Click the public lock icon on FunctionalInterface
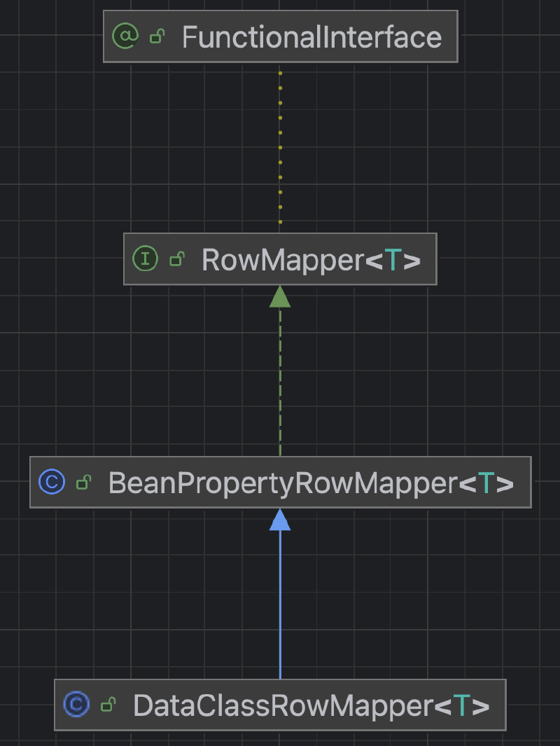 (x=157, y=36)
